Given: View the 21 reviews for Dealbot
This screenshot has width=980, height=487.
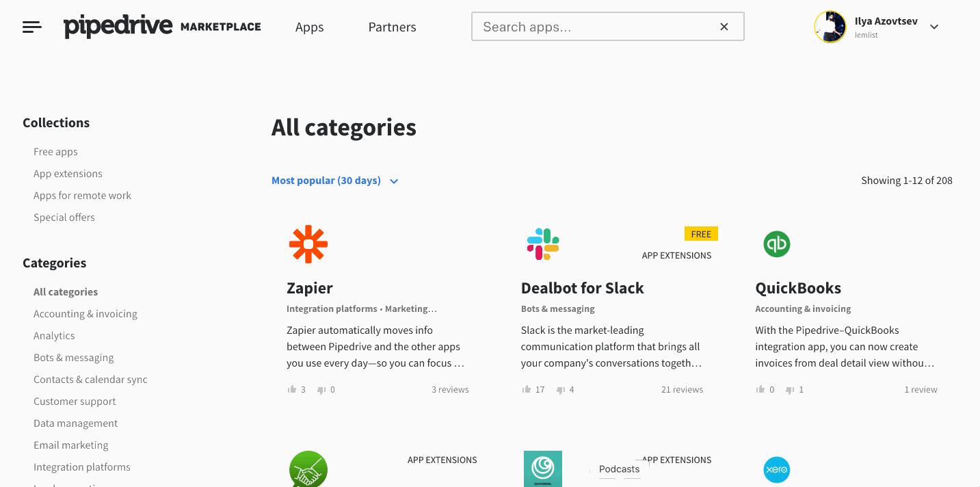Looking at the screenshot, I should (681, 389).
